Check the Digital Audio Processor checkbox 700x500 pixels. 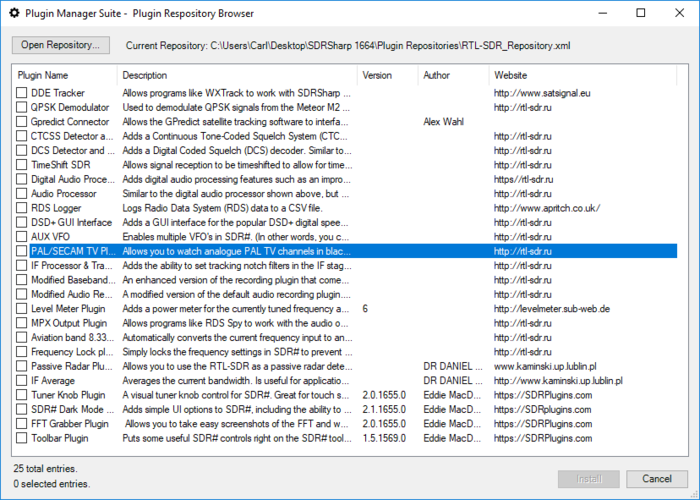(x=21, y=179)
